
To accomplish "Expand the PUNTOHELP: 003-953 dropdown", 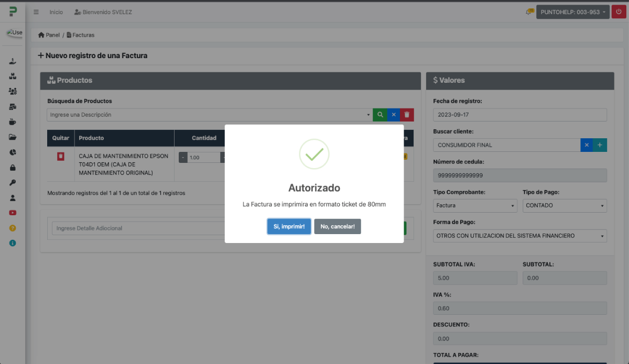I will coord(573,12).
